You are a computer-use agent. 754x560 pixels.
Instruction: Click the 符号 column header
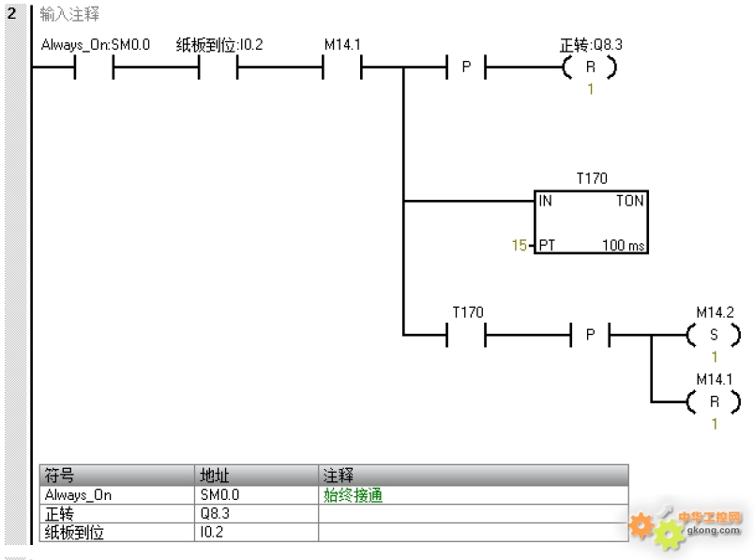click(x=117, y=476)
